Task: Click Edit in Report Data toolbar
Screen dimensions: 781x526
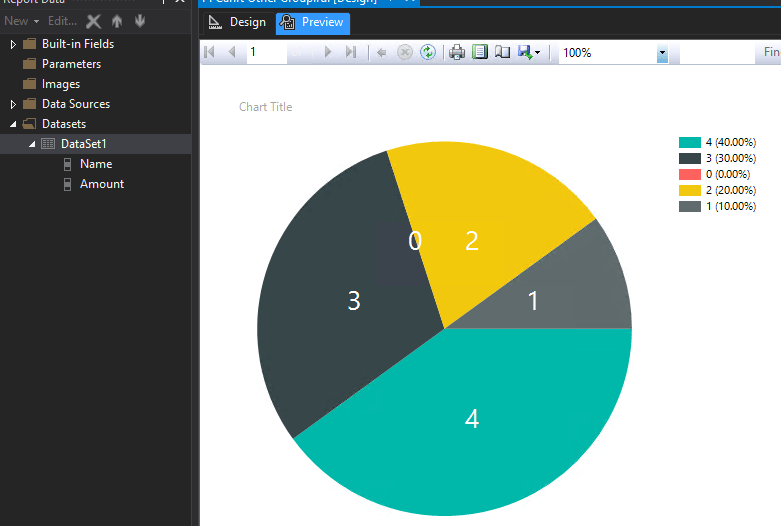Action: point(62,21)
